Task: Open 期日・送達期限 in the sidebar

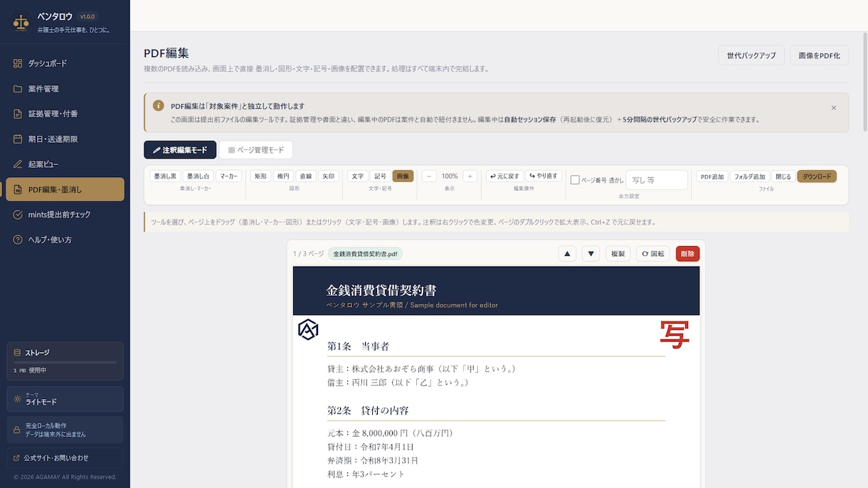Action: tap(65, 139)
